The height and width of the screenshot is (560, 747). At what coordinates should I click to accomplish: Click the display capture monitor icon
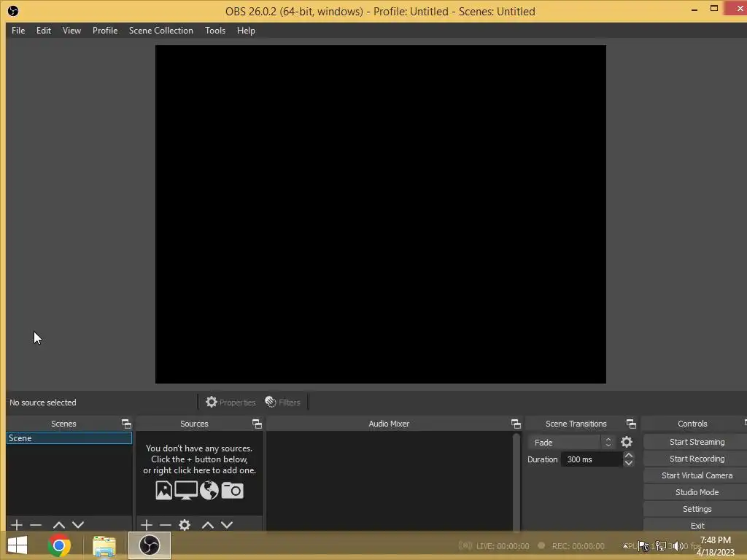tap(186, 491)
